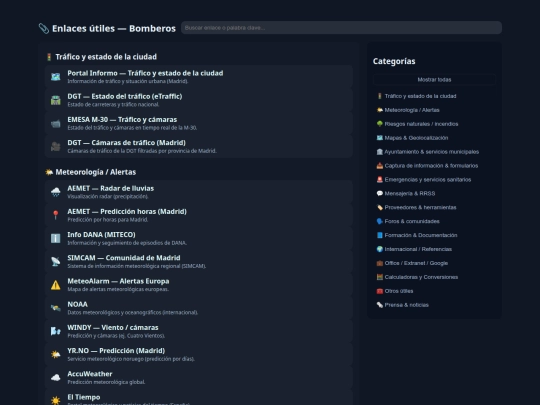The width and height of the screenshot is (540, 405).
Task: Open Info DANA (MITECO) link
Action: coord(199,238)
